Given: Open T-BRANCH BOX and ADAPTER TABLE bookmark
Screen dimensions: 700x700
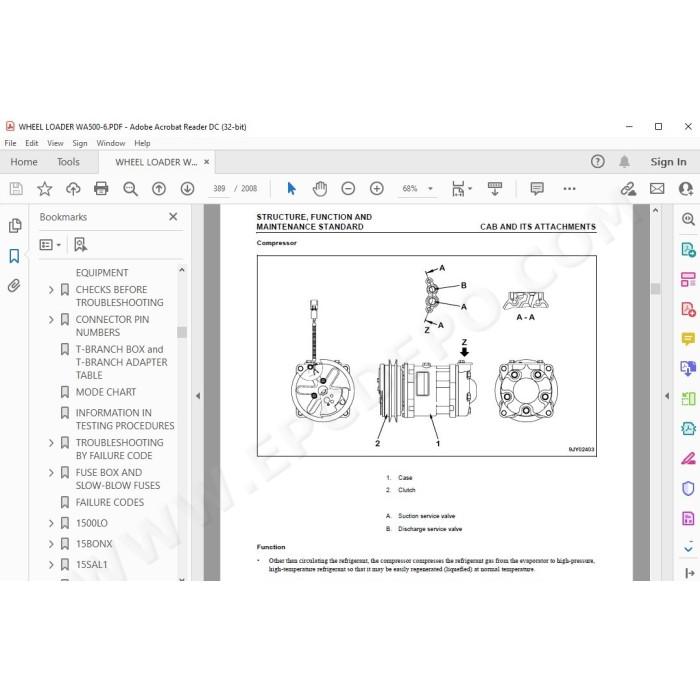Looking at the screenshot, I should (121, 362).
